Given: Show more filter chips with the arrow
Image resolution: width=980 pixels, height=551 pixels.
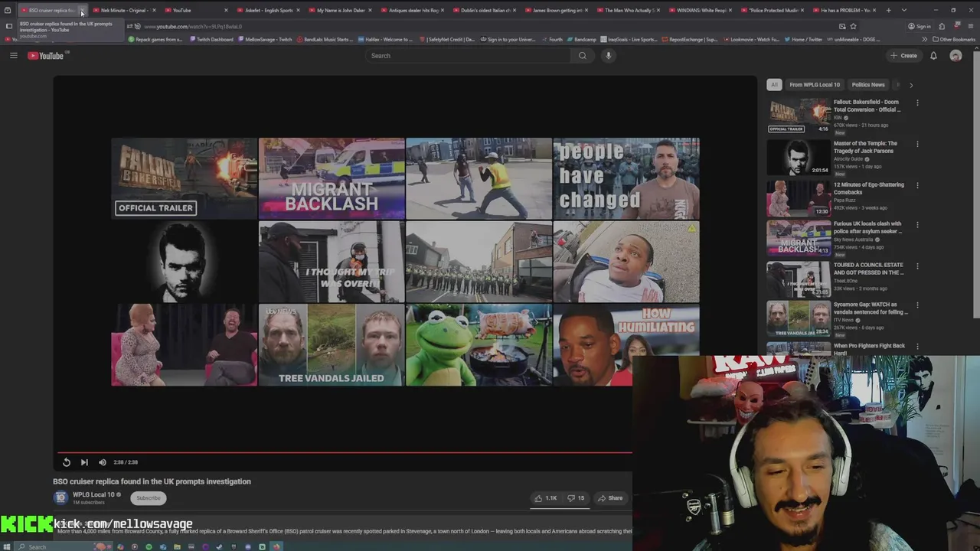Looking at the screenshot, I should (910, 85).
